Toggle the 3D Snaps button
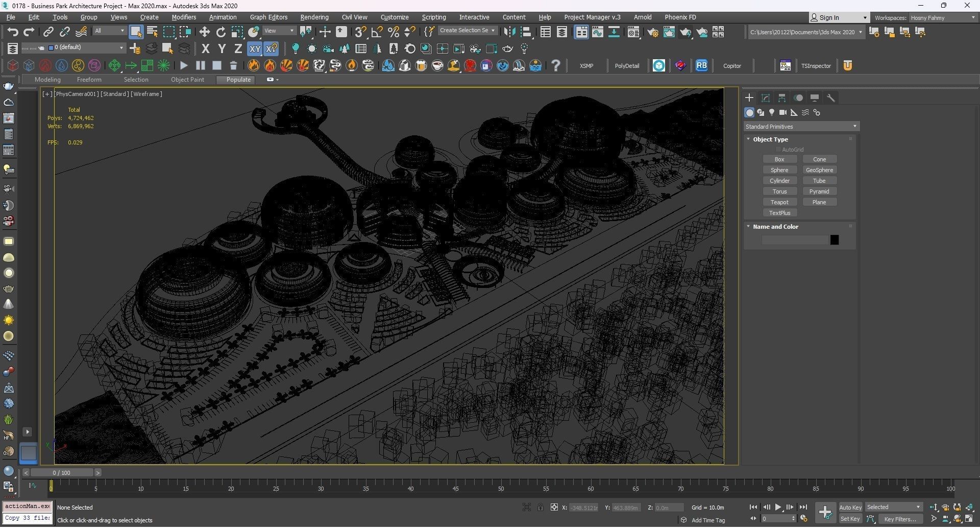Image resolution: width=980 pixels, height=531 pixels. pos(360,32)
